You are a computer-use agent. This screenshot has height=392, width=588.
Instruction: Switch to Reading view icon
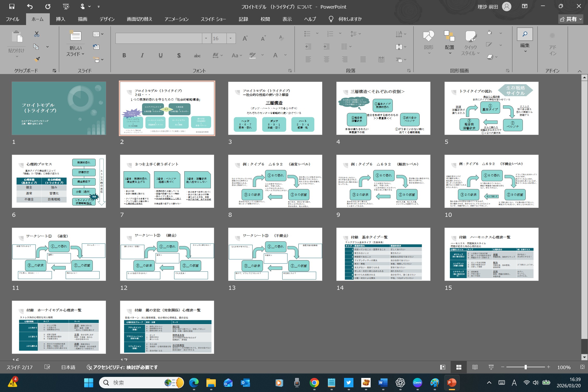click(475, 367)
